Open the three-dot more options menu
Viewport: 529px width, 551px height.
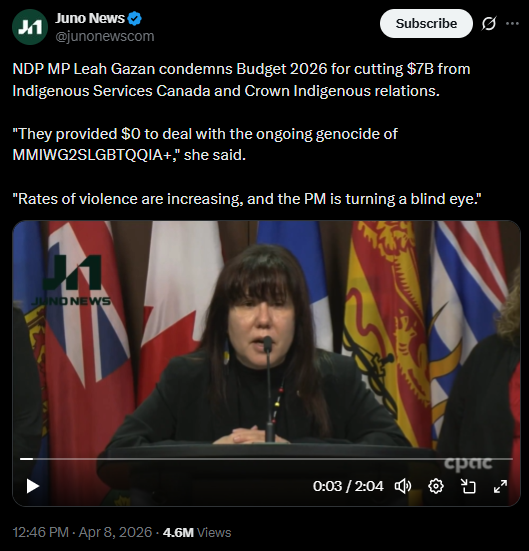coord(512,24)
